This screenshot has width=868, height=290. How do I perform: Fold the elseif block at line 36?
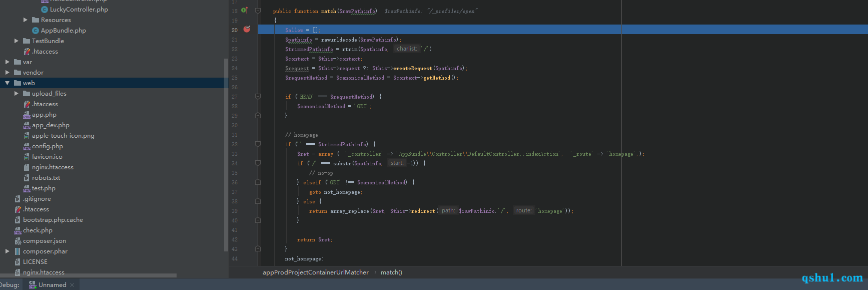258,182
